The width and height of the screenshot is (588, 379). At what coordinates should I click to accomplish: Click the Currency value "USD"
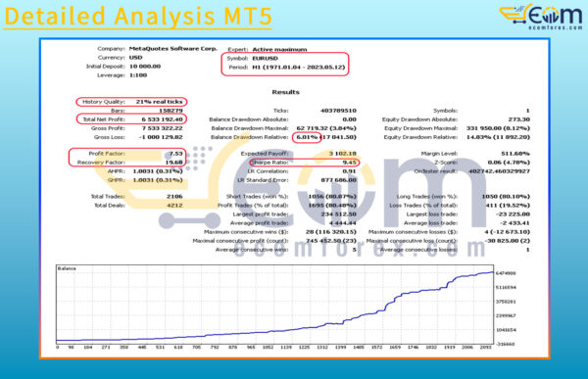(136, 58)
